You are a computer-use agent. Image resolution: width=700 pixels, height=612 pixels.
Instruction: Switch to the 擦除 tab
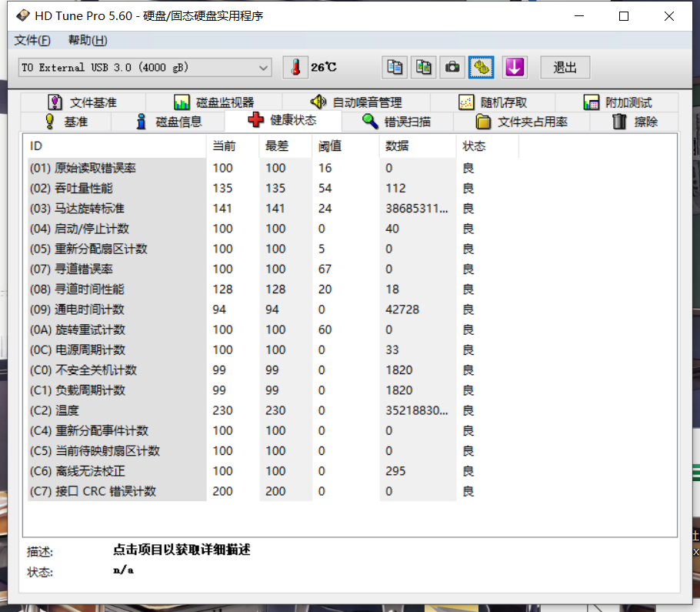(635, 122)
